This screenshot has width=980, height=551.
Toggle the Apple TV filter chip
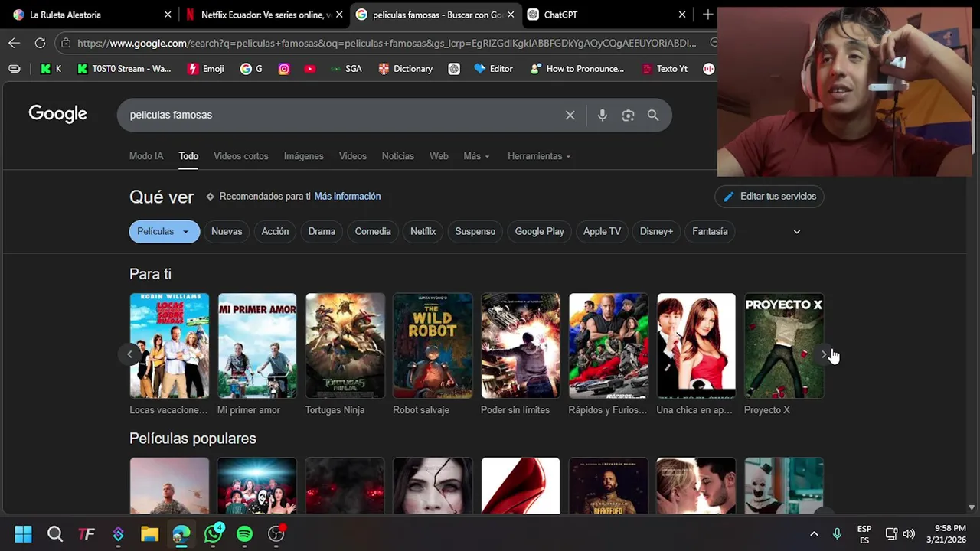602,231
